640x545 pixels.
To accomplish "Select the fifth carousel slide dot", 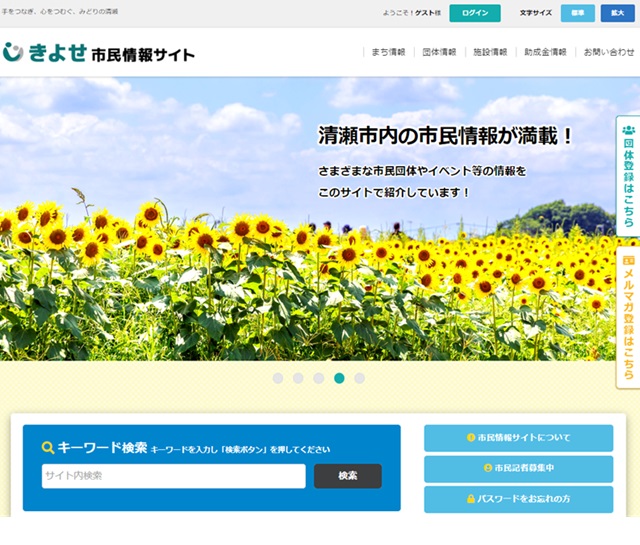I will (x=360, y=378).
